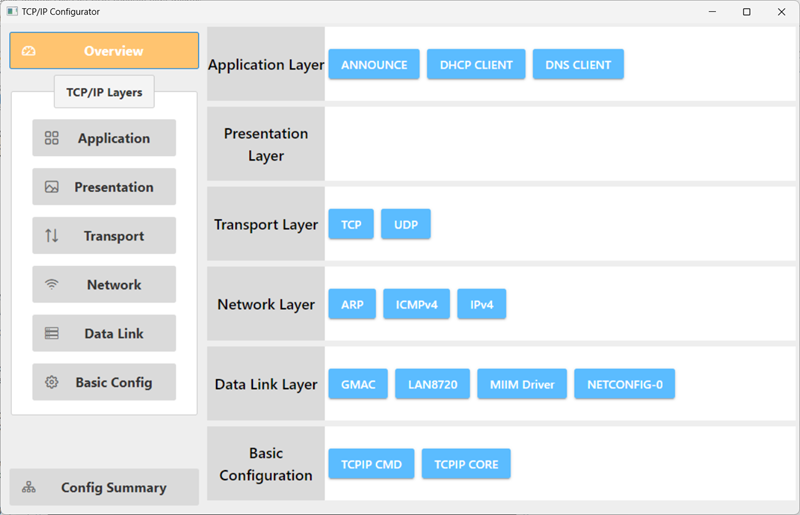
Task: Click the Data Link stacked rows icon
Action: (52, 333)
